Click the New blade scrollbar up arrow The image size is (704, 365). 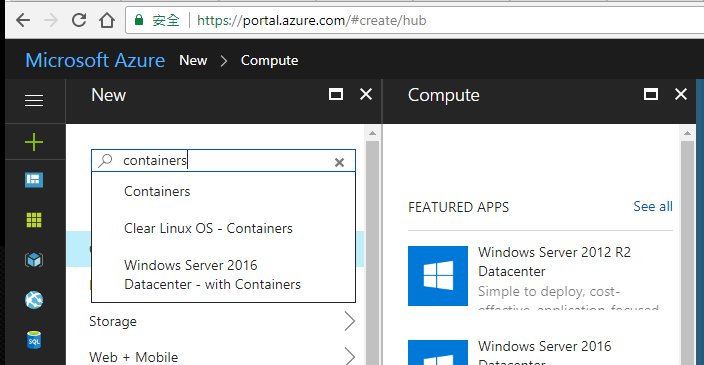[372, 133]
